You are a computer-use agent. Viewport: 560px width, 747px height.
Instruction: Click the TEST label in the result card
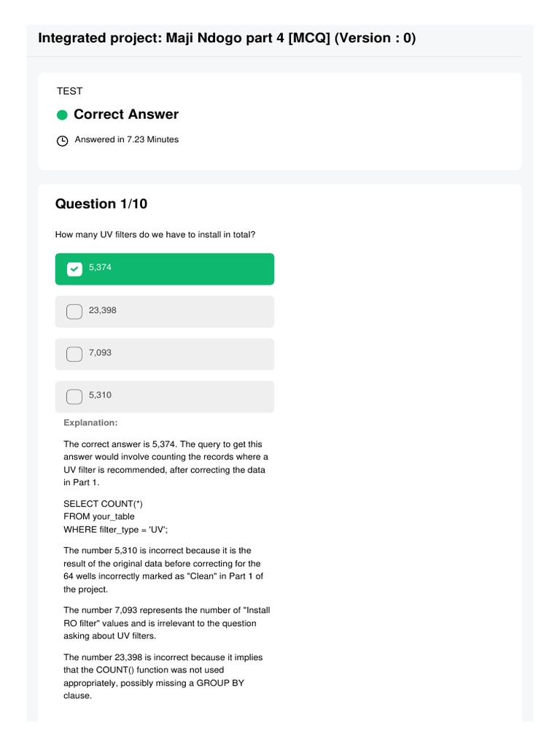pos(69,91)
